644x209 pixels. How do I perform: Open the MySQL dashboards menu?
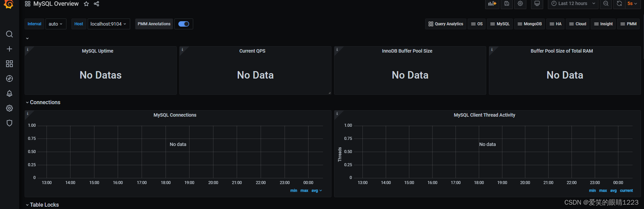click(x=500, y=24)
